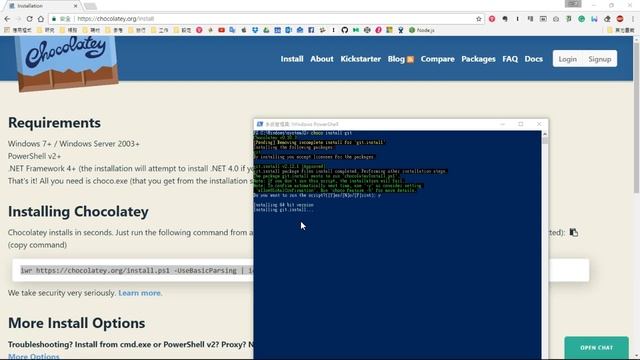Open the Packages nav menu item
This screenshot has width=640, height=360.
pyautogui.click(x=478, y=59)
